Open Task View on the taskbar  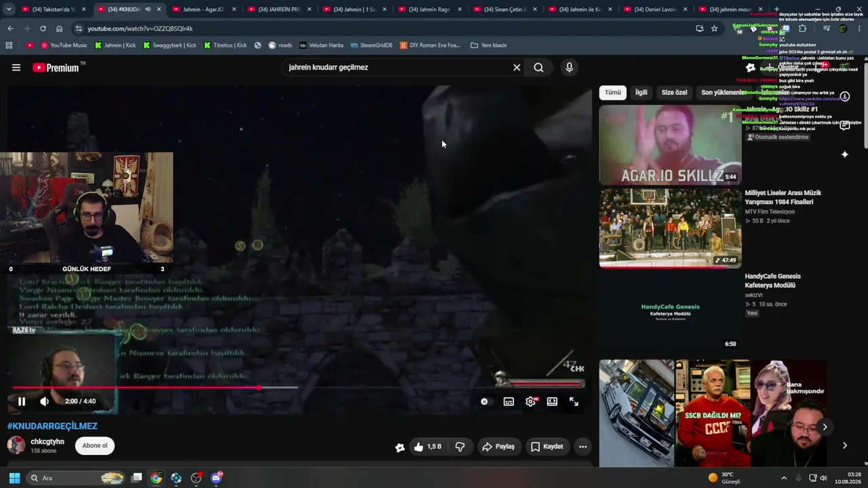click(136, 478)
